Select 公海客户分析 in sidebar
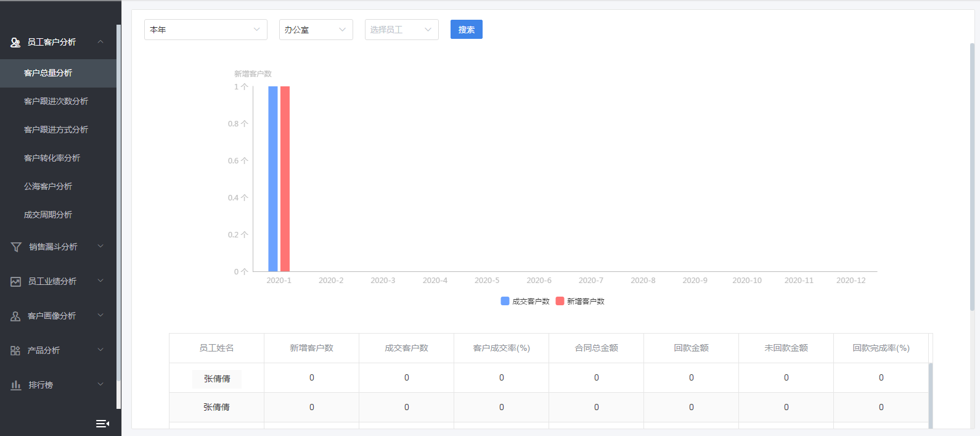980x436 pixels. (48, 186)
